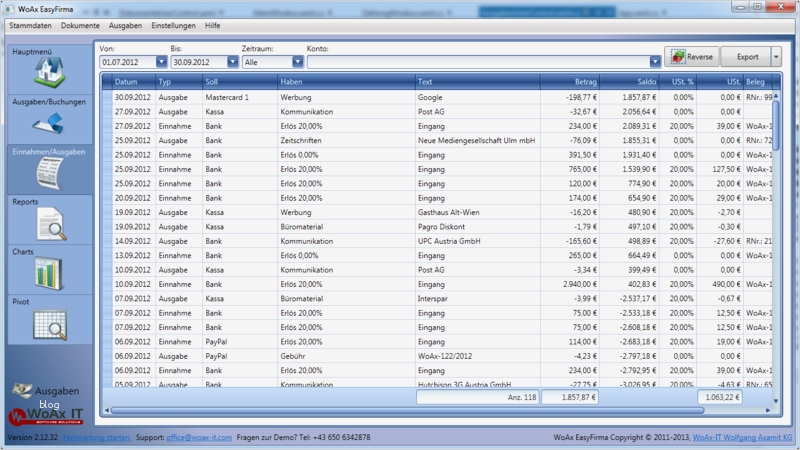Sort by the Text column header
This screenshot has width=800, height=450.
478,82
